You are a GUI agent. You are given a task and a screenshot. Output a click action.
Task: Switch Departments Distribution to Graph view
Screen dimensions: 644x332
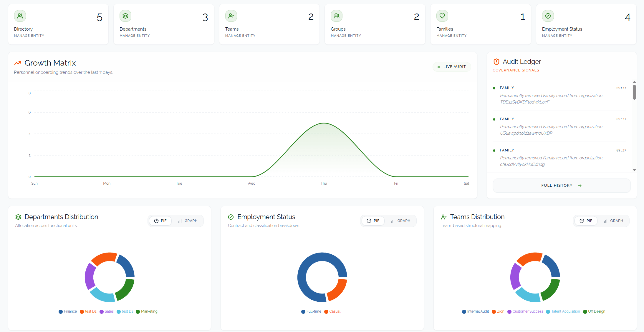coord(188,221)
